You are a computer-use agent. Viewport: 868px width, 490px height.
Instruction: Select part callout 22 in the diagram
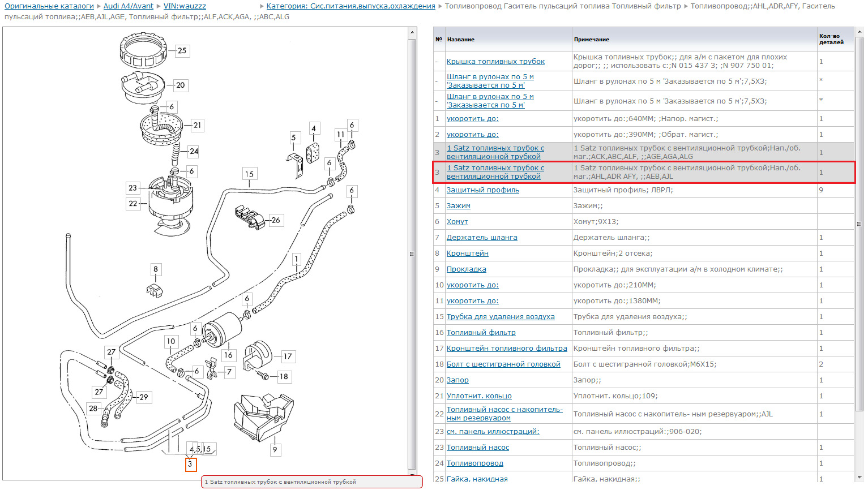point(132,203)
